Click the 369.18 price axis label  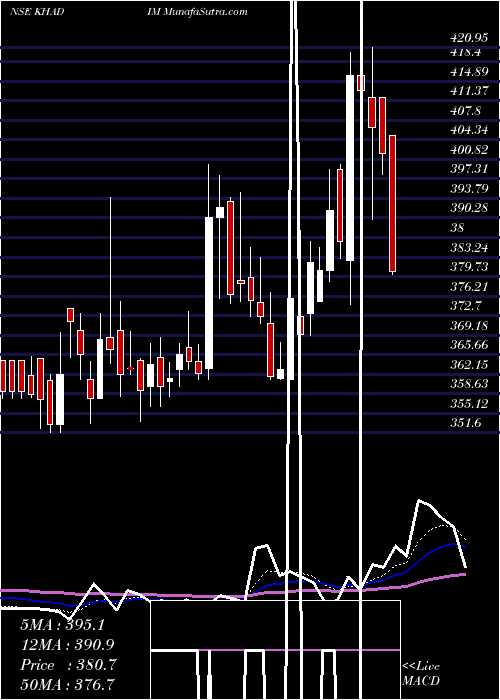(468, 325)
